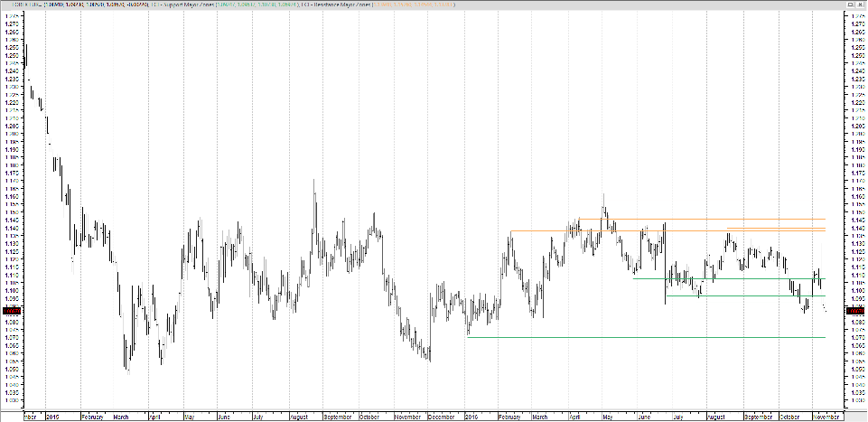The width and height of the screenshot is (868, 422).
Task: Select the upper orange resistance line
Action: click(705, 219)
